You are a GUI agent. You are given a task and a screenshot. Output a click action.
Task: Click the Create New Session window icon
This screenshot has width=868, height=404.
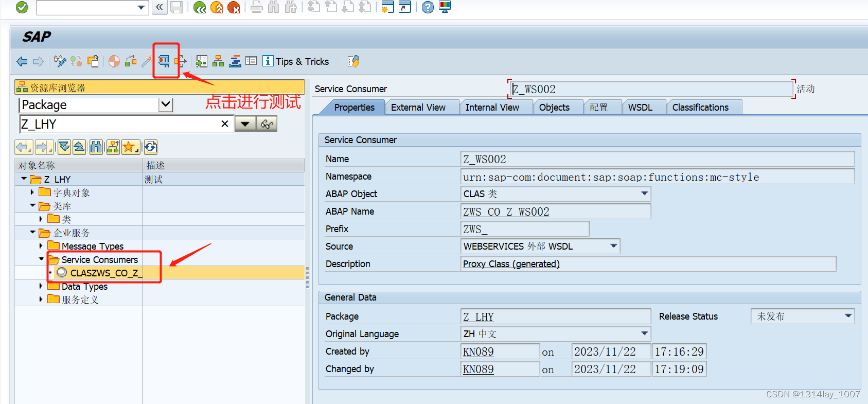[x=388, y=7]
